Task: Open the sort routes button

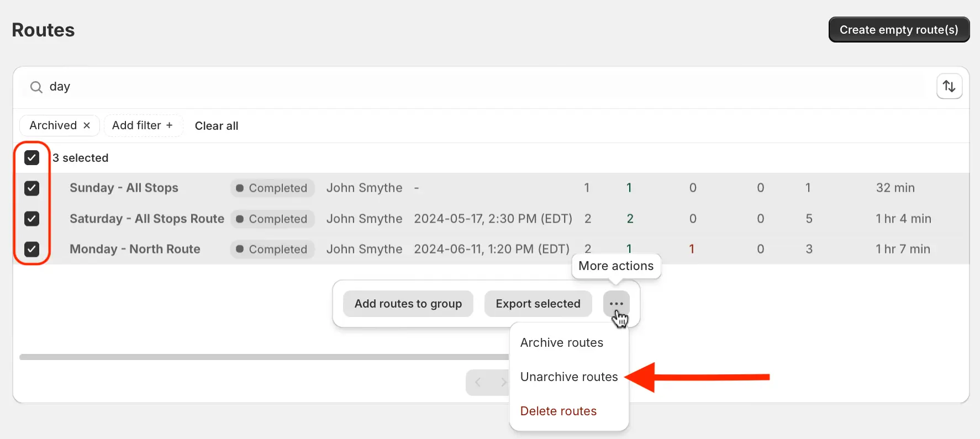Action: pyautogui.click(x=949, y=87)
